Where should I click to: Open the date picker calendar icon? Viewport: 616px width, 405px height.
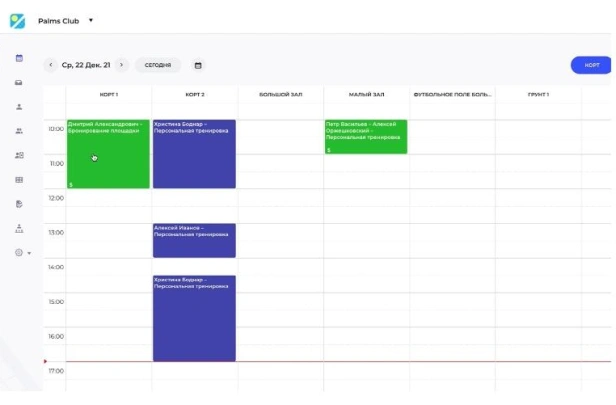tap(198, 65)
